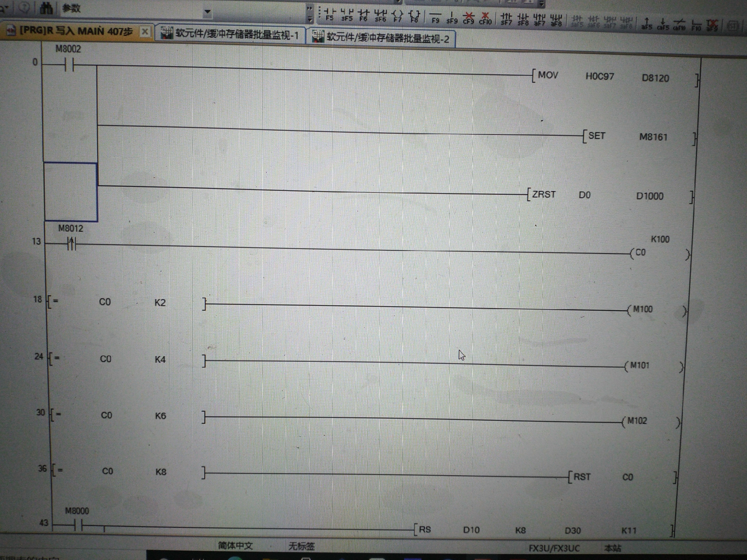The image size is (747, 560).
Task: Insert normally open contact with F5 icon
Action: (x=330, y=15)
